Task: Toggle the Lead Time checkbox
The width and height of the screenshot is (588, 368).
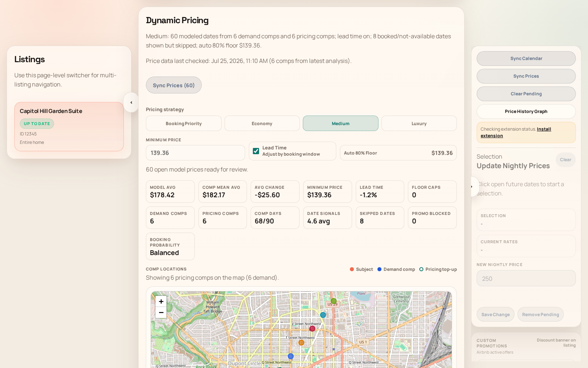Action: [256, 151]
